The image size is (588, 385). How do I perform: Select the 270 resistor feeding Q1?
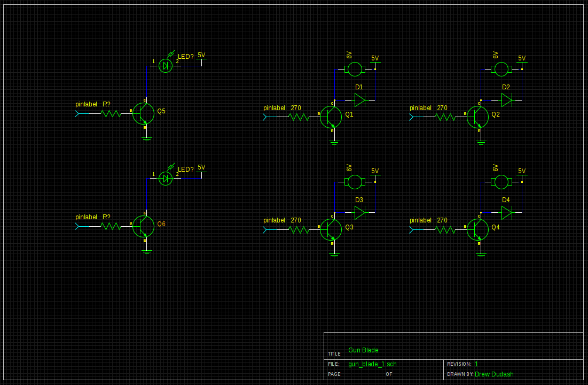[x=299, y=117]
